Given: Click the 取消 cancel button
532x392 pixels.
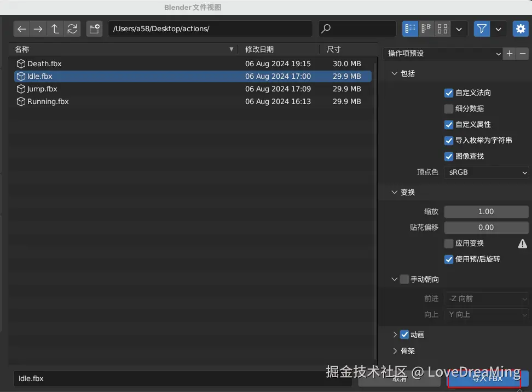Looking at the screenshot, I should (x=400, y=379).
